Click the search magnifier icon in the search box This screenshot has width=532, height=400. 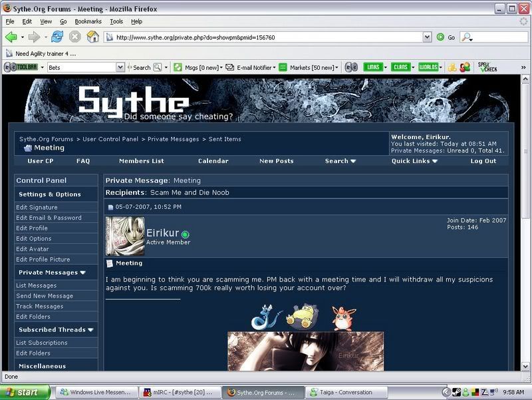point(467,37)
